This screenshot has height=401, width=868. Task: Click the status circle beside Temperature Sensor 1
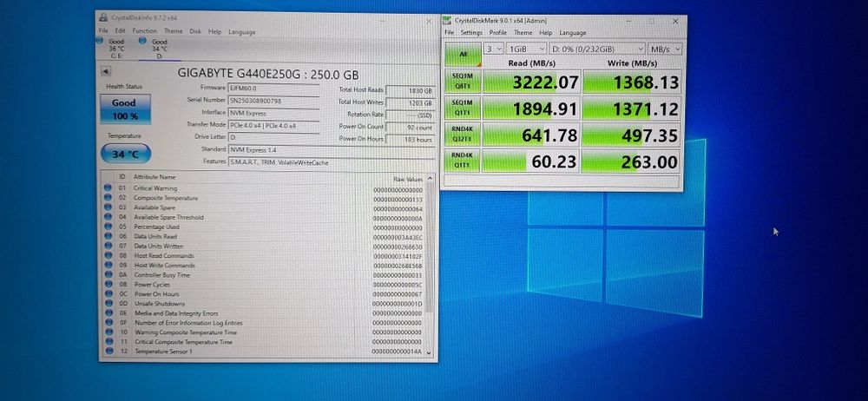click(108, 352)
